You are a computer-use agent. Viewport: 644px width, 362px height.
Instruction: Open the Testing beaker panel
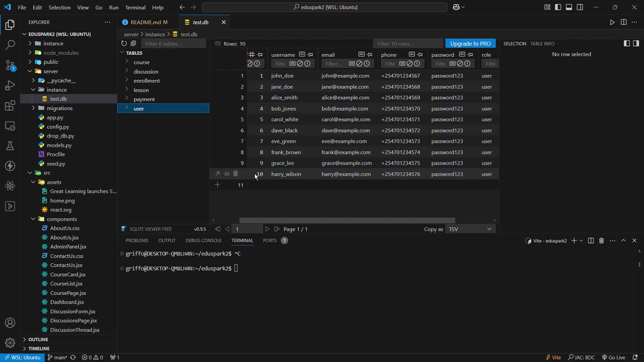click(x=10, y=145)
